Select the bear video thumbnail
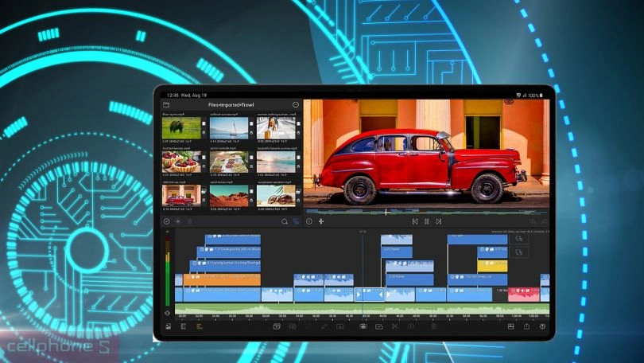Viewport: 644px width, 363px height. click(x=181, y=127)
